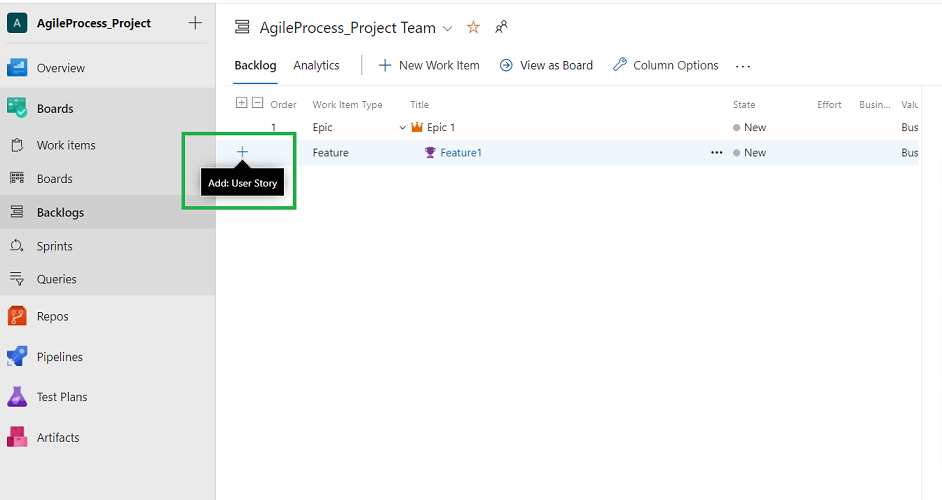
Task: Collapse all backlog items with minus box
Action: coord(257,103)
